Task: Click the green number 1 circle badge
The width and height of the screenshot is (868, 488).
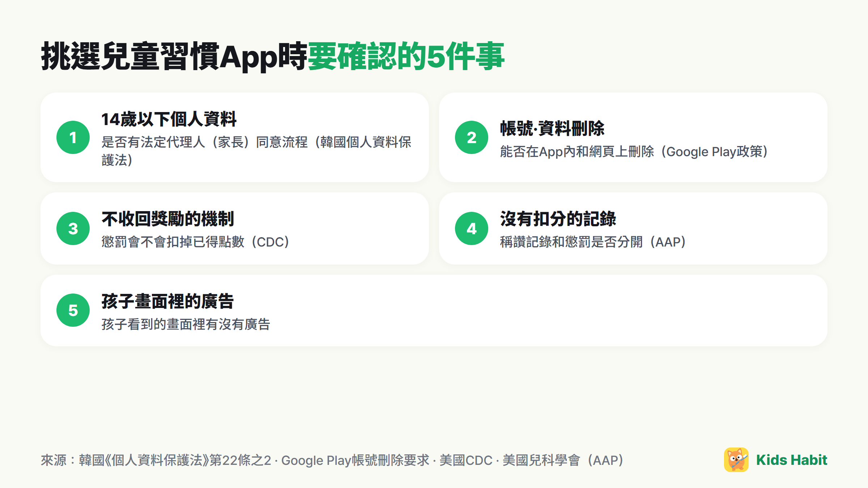Action: point(73,137)
